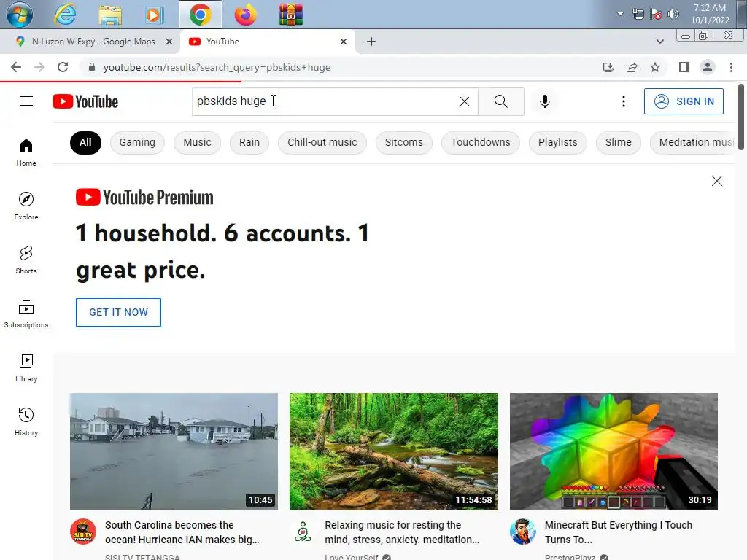Screen dimensions: 747x560
Task: Open Firefox from the taskbar
Action: tap(245, 15)
